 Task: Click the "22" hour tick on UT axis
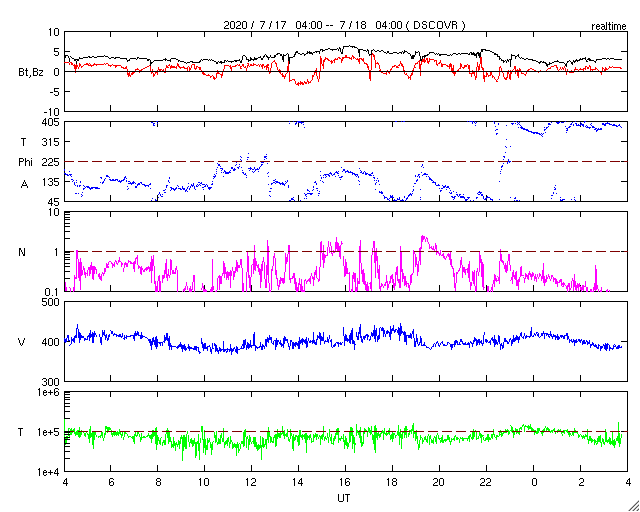[487, 481]
